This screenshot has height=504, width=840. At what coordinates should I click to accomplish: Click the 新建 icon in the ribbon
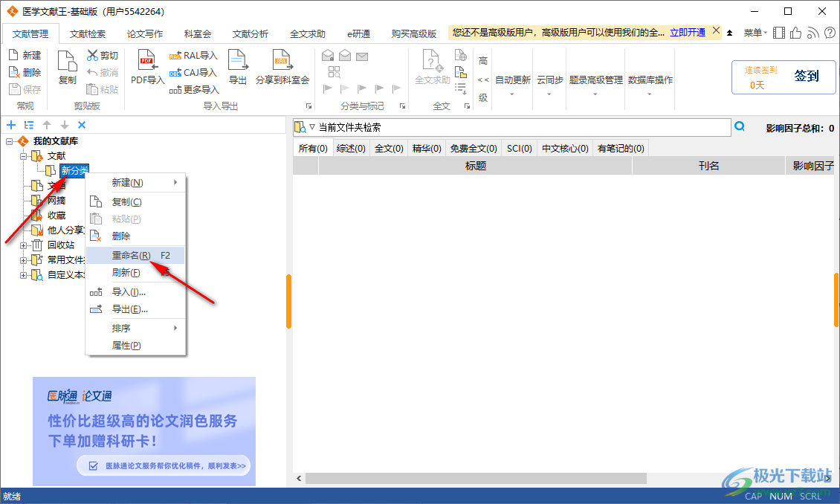coord(14,55)
